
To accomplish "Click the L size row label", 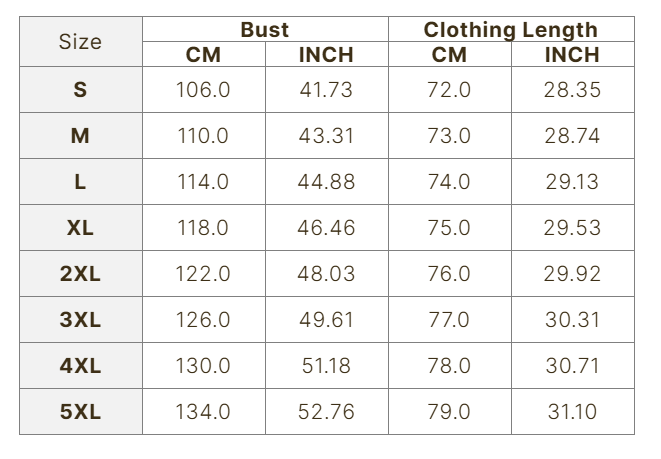I will coord(80,182).
